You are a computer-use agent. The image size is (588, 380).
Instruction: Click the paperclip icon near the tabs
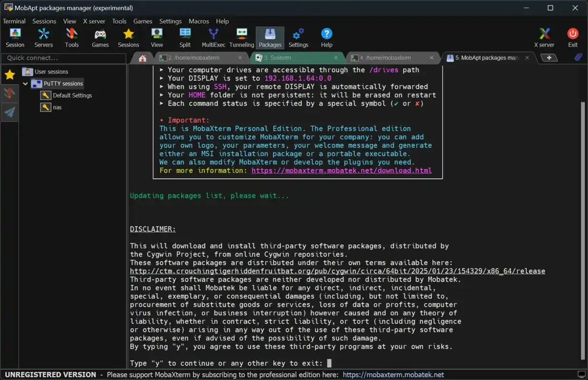[x=578, y=57]
